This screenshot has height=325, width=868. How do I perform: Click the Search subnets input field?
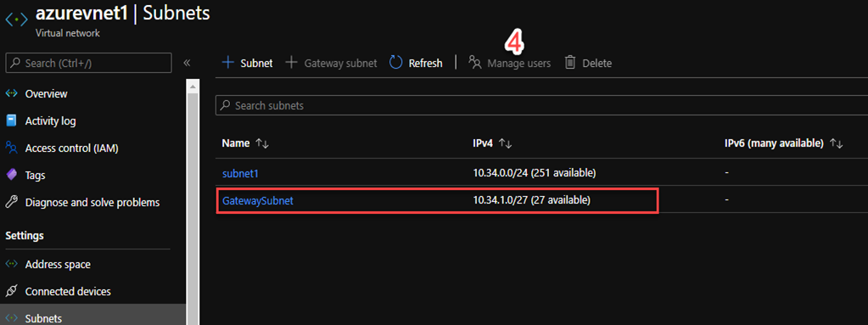[x=541, y=105]
